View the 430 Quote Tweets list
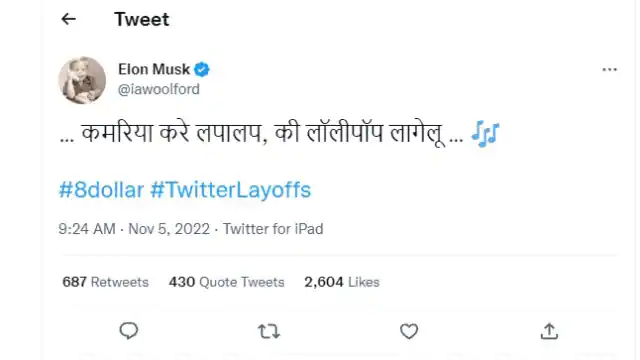 [227, 282]
